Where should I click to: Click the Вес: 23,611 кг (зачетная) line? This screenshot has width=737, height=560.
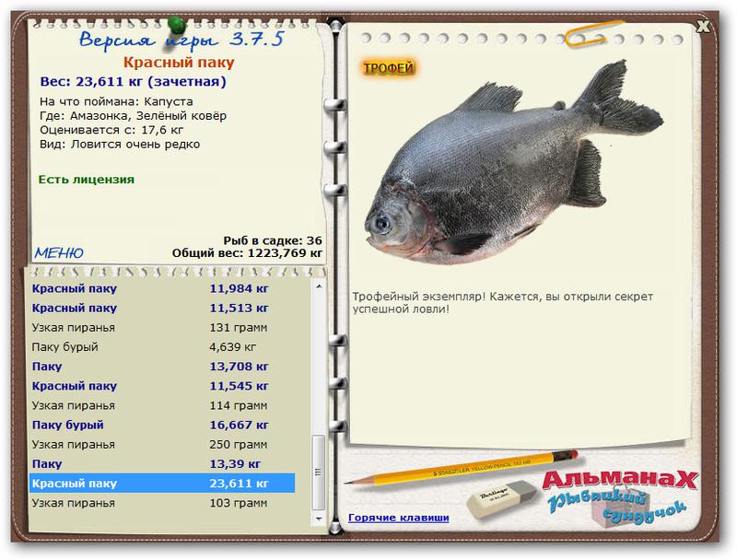tap(133, 81)
